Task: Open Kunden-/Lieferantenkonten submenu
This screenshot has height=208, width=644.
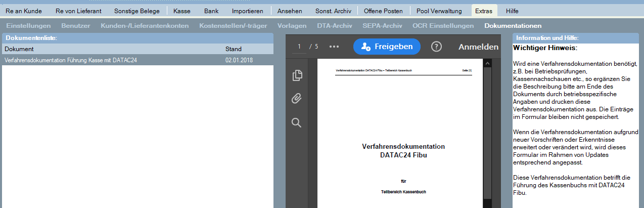Action: tap(145, 25)
